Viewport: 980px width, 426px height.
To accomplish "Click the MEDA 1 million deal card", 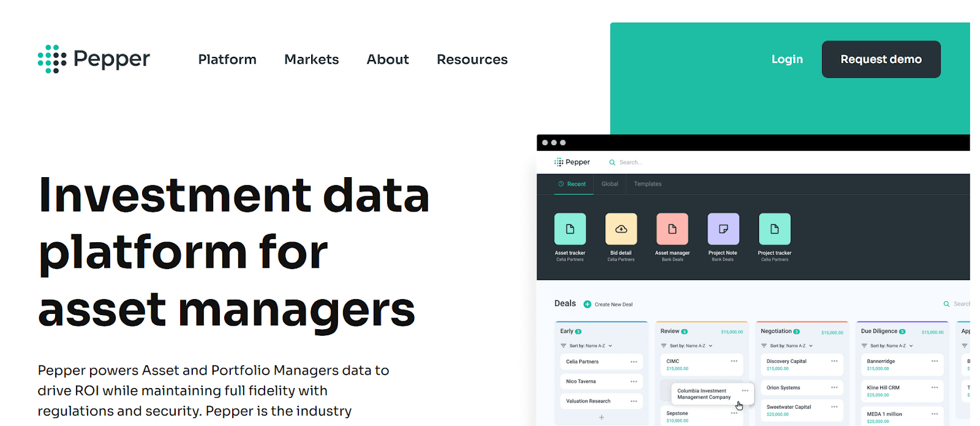I will click(902, 417).
